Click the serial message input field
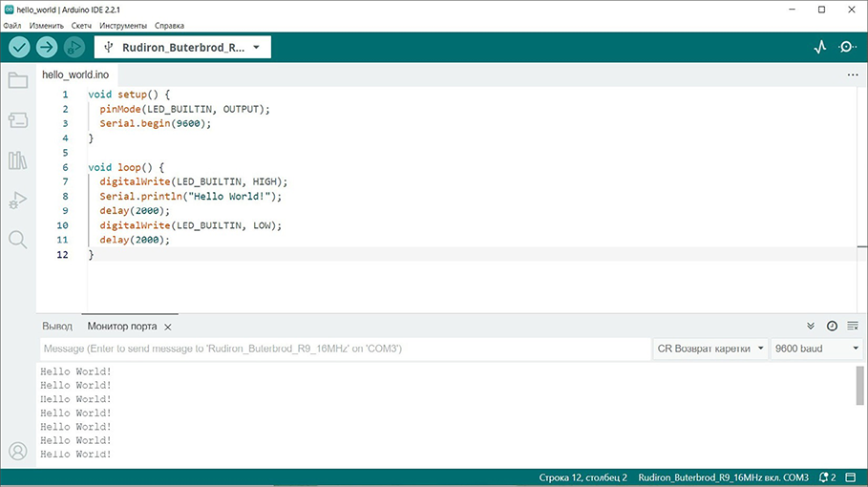This screenshot has height=487, width=868. 346,349
